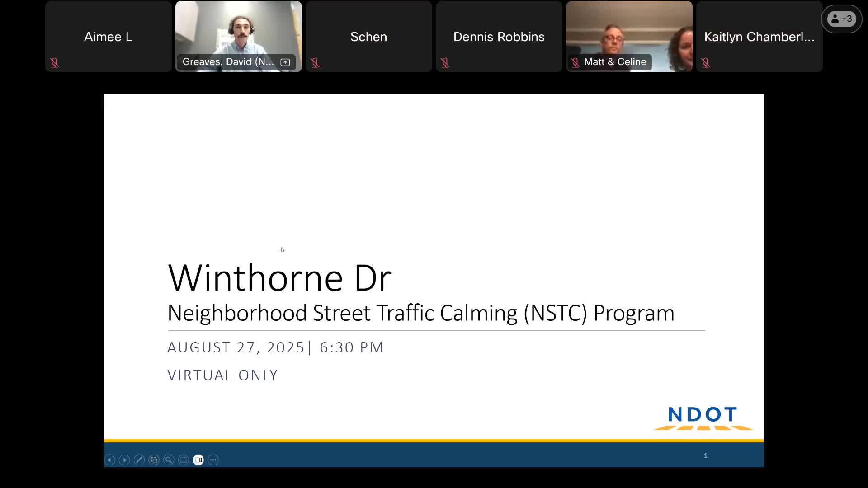Screen dimensions: 868x488
Task: Advance to next slide arrow
Action: tap(124, 460)
